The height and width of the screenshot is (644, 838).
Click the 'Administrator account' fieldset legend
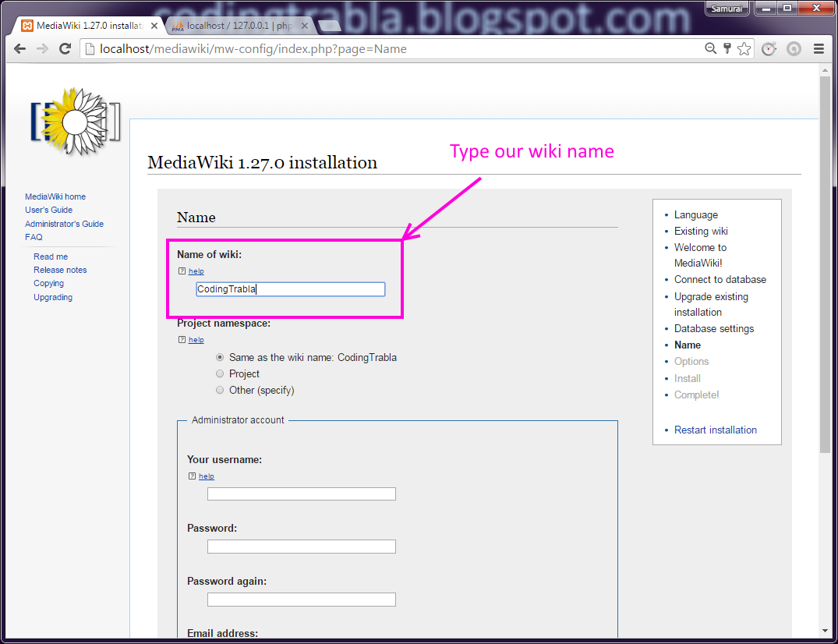[238, 420]
